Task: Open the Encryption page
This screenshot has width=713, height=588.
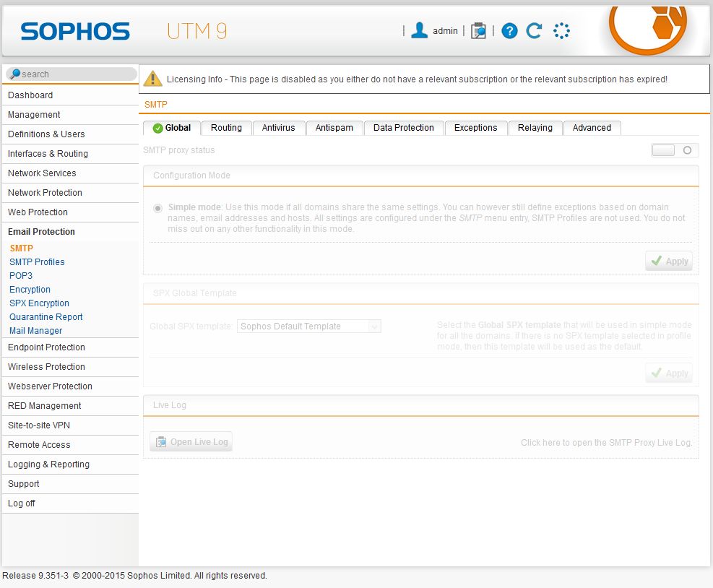Action: [30, 290]
